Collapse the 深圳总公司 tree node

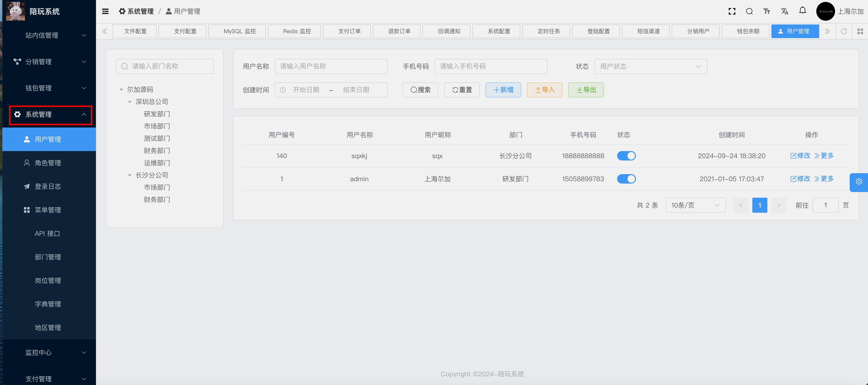(130, 102)
